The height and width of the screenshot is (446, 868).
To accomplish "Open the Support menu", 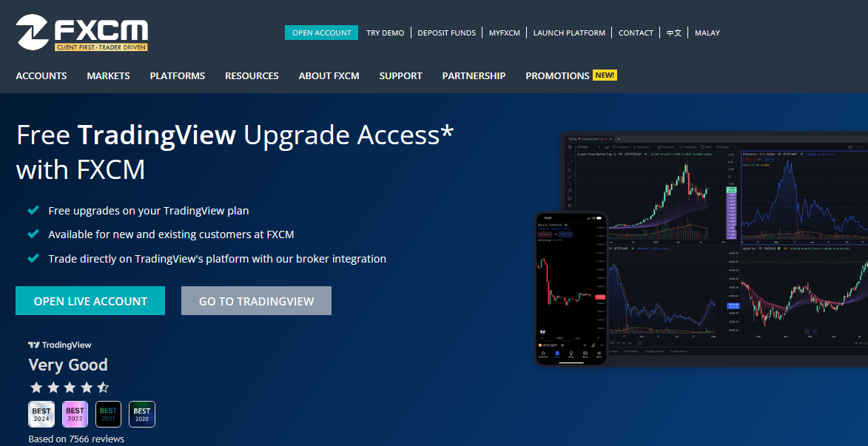I will click(401, 75).
